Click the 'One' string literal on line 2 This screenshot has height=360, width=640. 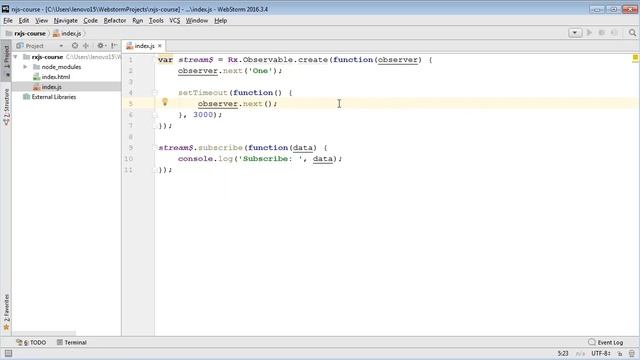click(x=260, y=71)
